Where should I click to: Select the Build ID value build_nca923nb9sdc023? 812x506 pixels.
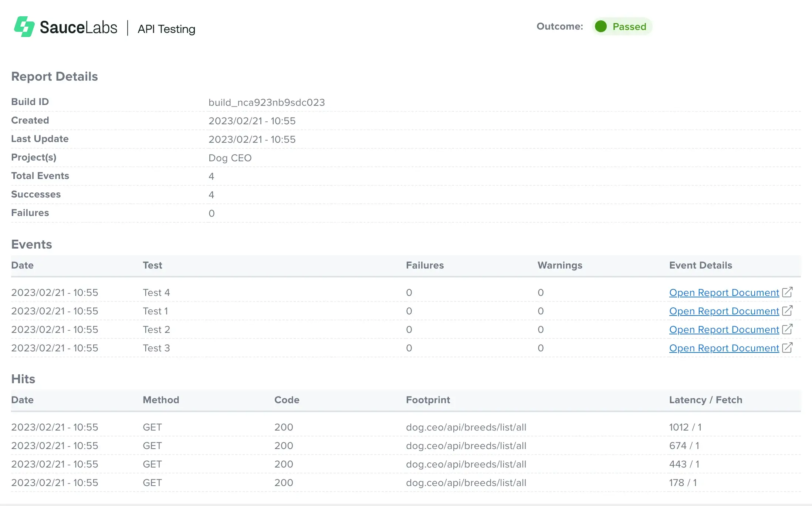click(267, 102)
